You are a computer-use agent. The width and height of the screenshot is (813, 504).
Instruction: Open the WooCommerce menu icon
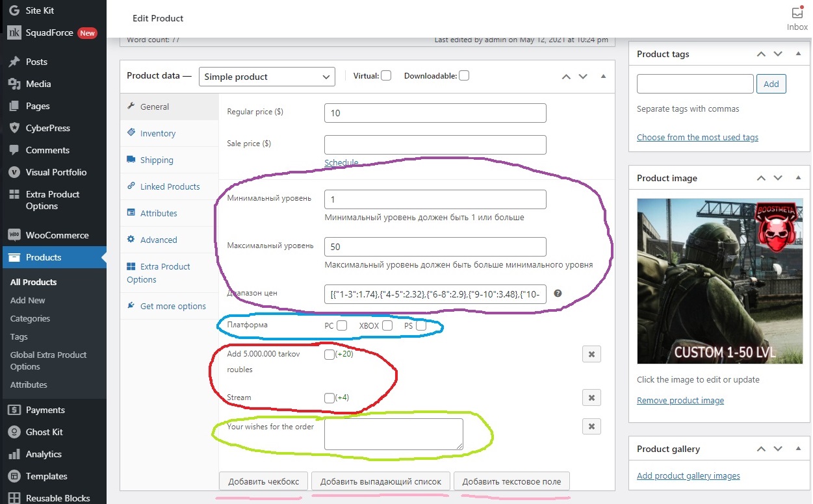pyautogui.click(x=14, y=235)
